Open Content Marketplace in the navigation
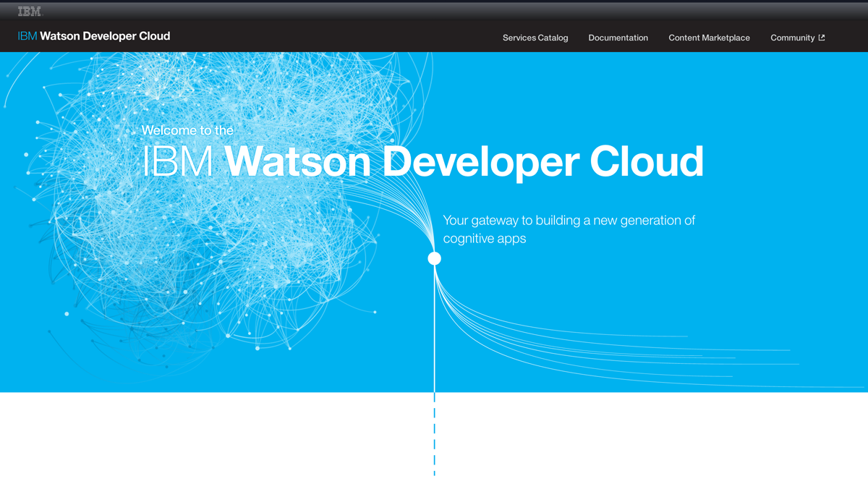The width and height of the screenshot is (868, 484). point(709,38)
